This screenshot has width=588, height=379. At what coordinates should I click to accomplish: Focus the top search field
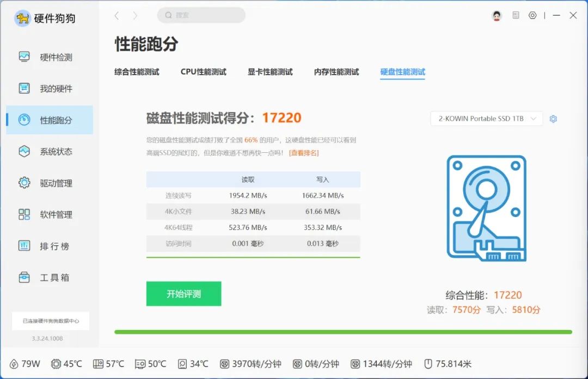click(x=201, y=15)
